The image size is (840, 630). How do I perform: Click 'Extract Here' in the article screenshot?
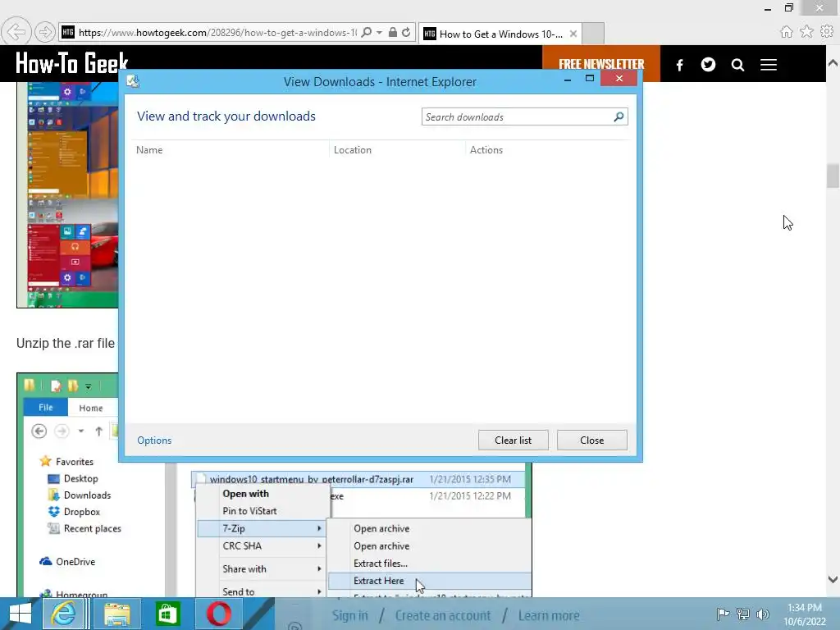click(378, 581)
